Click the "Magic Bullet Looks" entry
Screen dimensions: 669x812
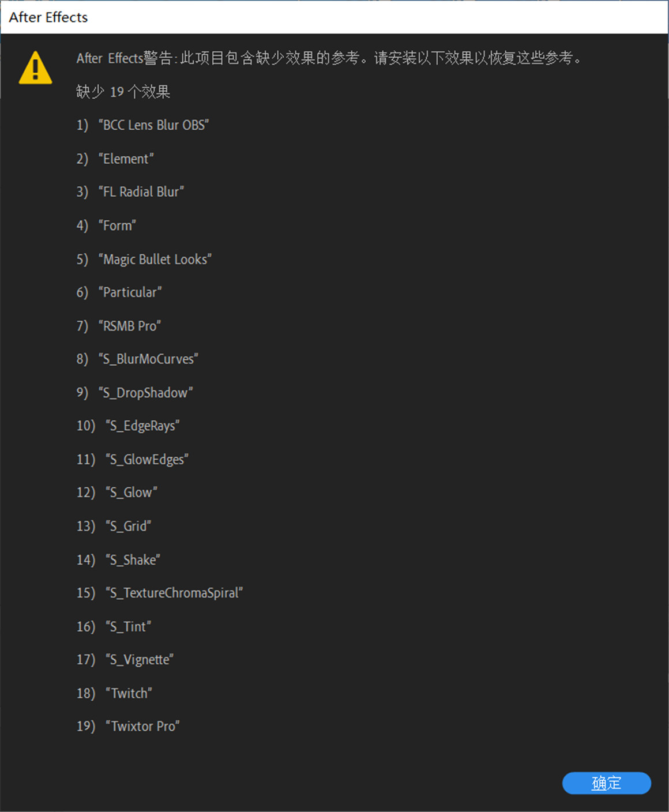[155, 259]
